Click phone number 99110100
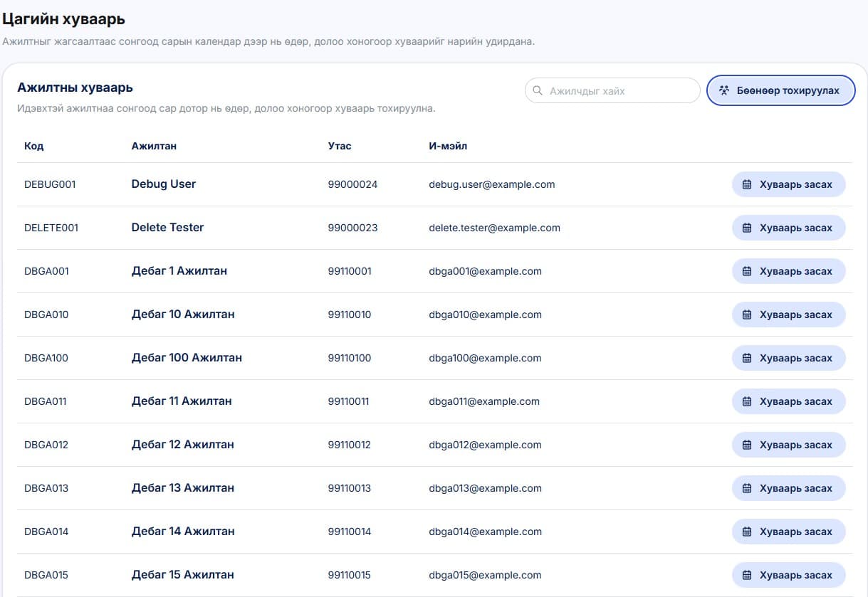This screenshot has width=868, height=597. click(350, 358)
